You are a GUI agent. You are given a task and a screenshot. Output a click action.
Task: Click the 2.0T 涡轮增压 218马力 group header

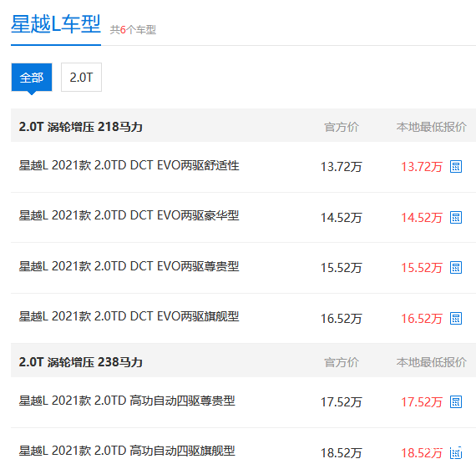81,127
